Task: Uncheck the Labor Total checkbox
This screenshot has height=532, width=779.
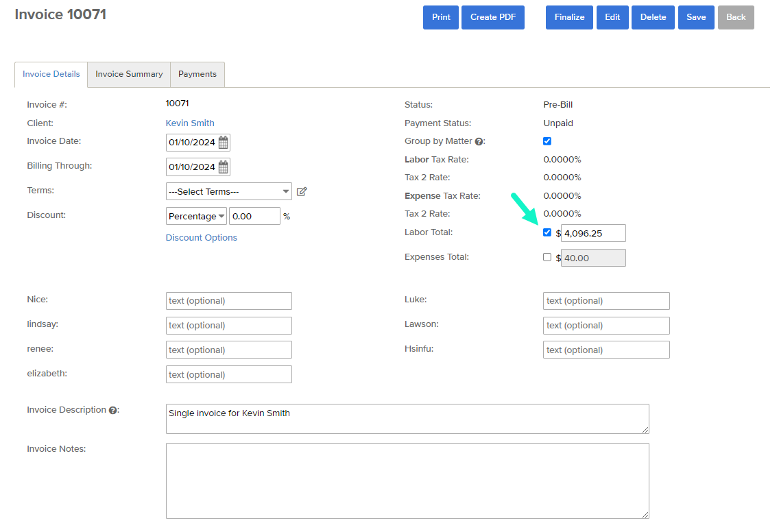Action: [x=547, y=232]
